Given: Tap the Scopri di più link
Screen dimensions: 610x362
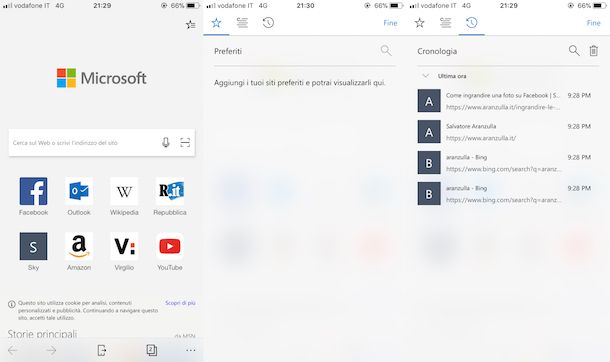Looking at the screenshot, I should 180,303.
